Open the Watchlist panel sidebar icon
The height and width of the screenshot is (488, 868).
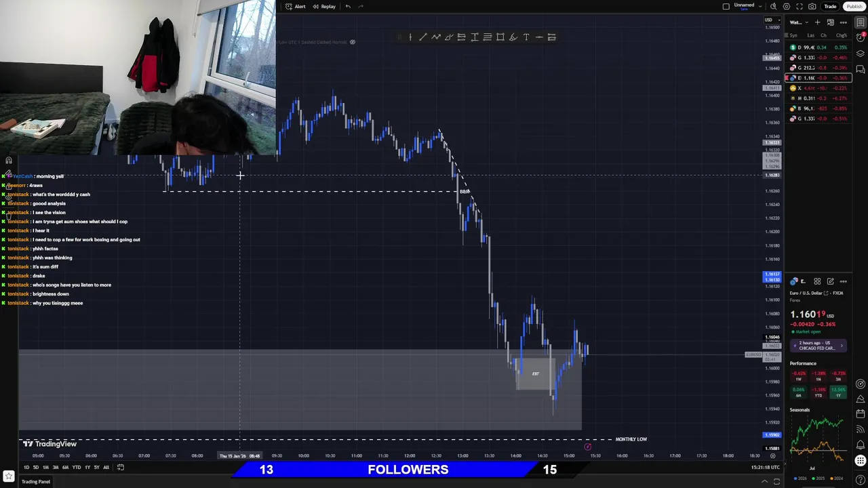[x=861, y=22]
